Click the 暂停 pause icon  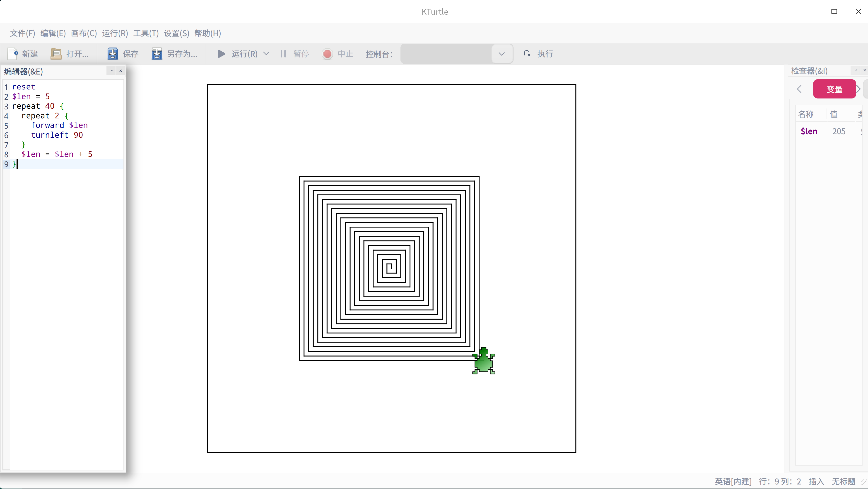[283, 54]
